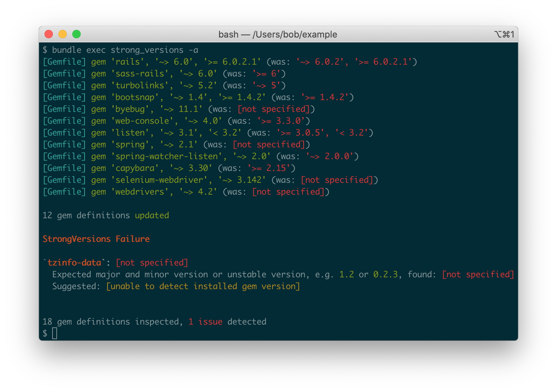Click the green 'updated' word
The width and height of the screenshot is (557, 392).
pyautogui.click(x=152, y=215)
